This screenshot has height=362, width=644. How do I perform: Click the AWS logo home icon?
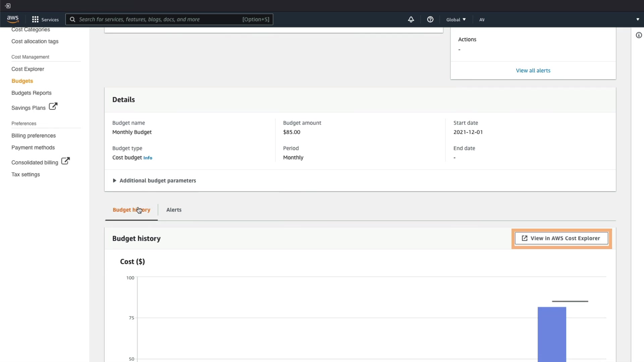13,19
